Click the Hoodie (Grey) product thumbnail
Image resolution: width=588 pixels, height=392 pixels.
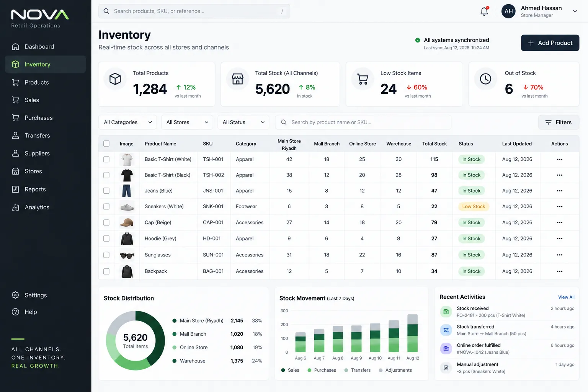point(127,238)
